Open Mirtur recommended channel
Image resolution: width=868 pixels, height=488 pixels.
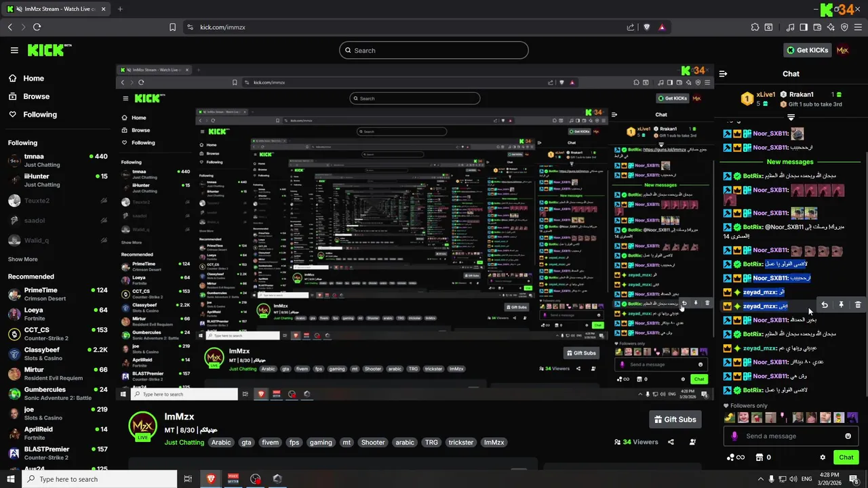[58, 373]
